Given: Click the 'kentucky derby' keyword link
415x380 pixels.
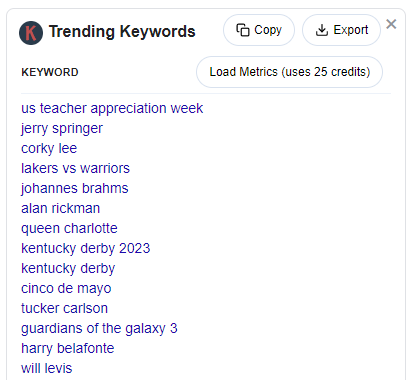Looking at the screenshot, I should pyautogui.click(x=68, y=268).
